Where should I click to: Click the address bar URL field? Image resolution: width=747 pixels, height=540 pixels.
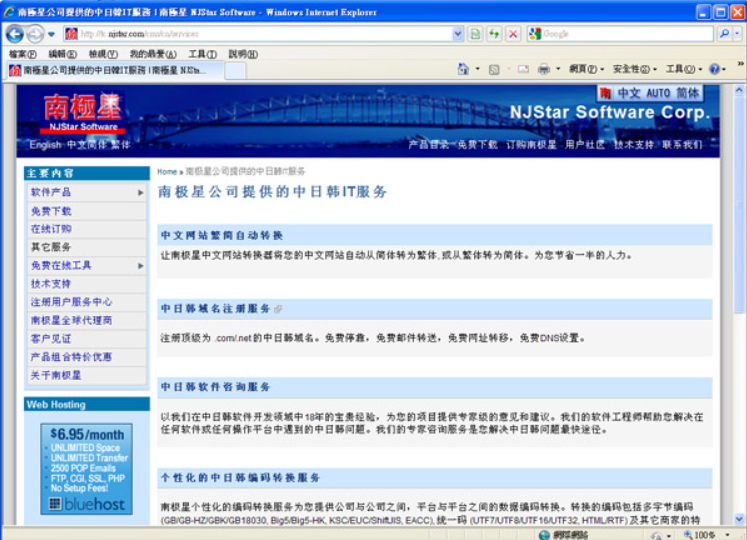pyautogui.click(x=263, y=34)
